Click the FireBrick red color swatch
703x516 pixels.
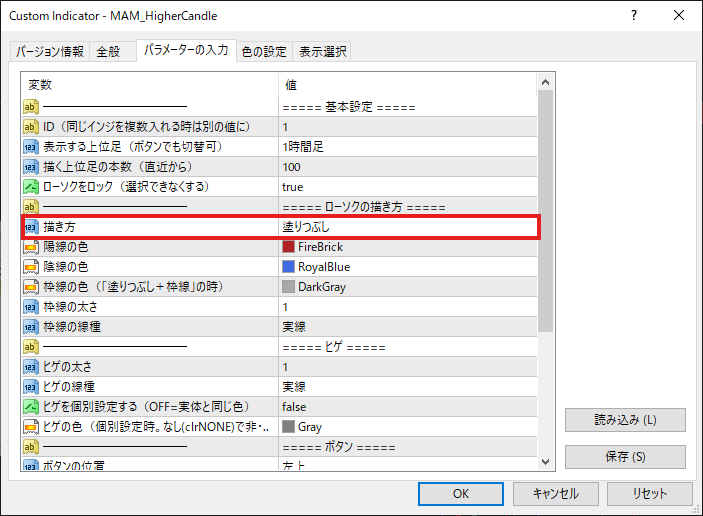tap(288, 247)
